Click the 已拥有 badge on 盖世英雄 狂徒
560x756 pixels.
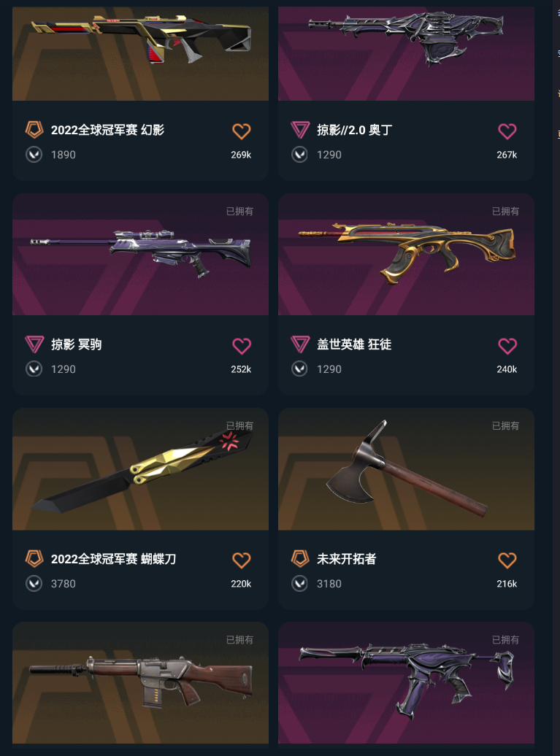point(505,211)
